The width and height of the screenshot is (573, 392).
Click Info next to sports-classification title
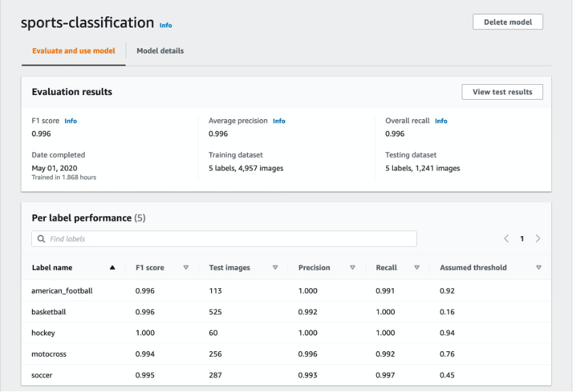(x=166, y=25)
